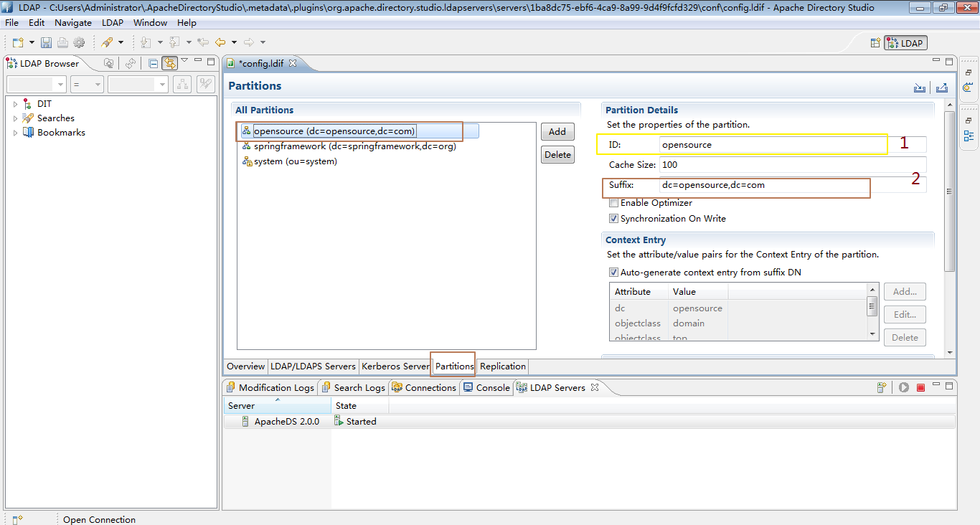Select the springframework partition
This screenshot has width=980, height=525.
349,146
